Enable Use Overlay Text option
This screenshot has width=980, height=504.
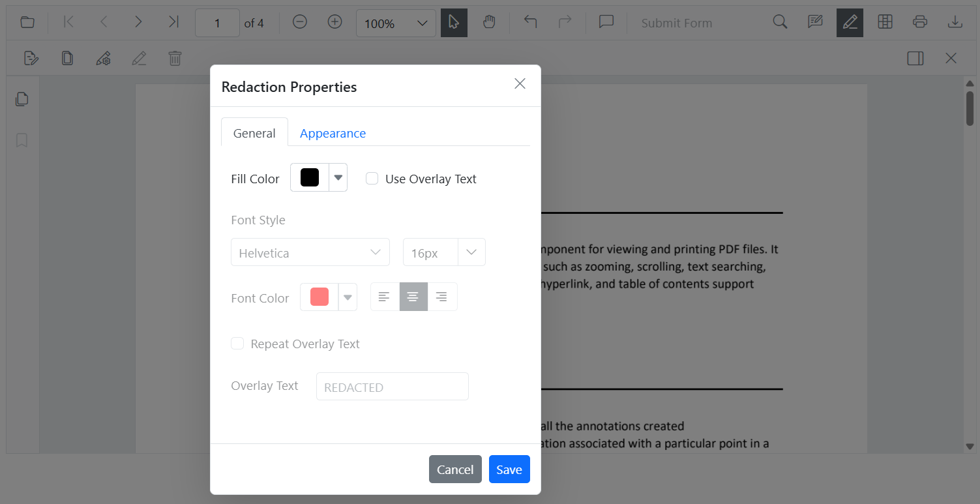point(372,178)
